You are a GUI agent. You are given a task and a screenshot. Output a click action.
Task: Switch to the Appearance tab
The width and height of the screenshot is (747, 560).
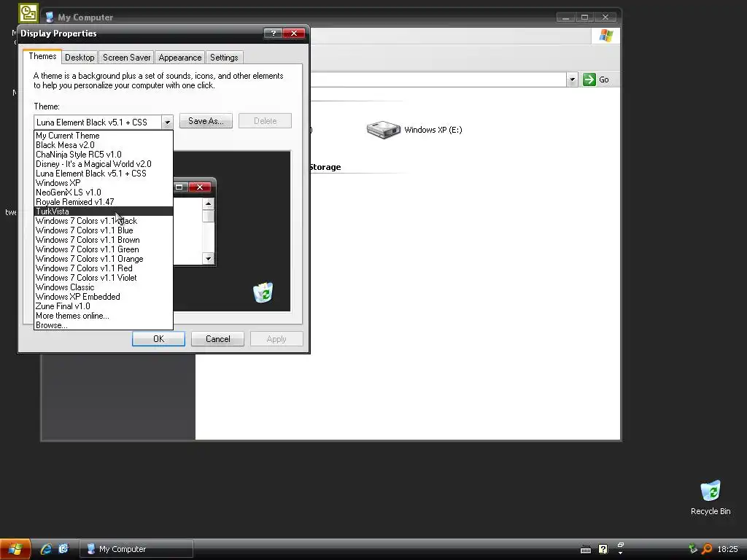[180, 58]
